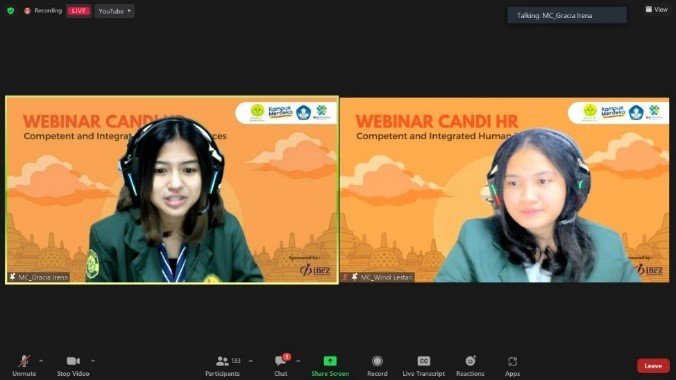Image resolution: width=676 pixels, height=380 pixels.
Task: Open Reactions menu
Action: pos(470,365)
